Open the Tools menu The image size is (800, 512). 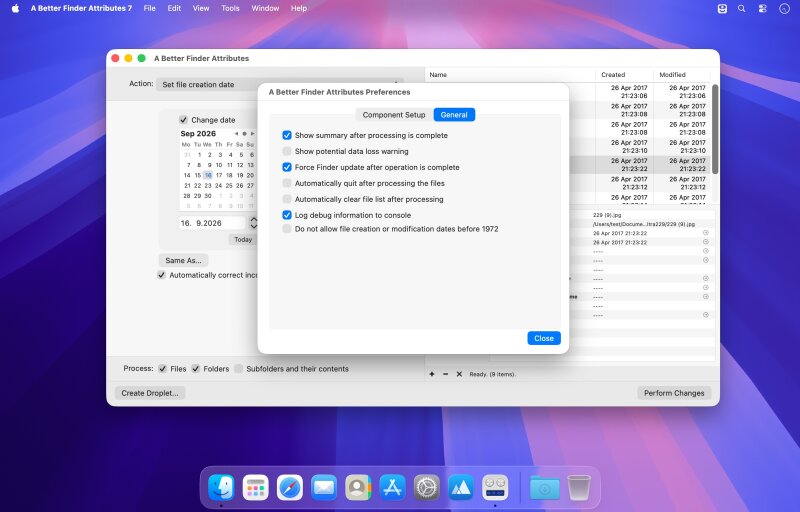tap(230, 8)
